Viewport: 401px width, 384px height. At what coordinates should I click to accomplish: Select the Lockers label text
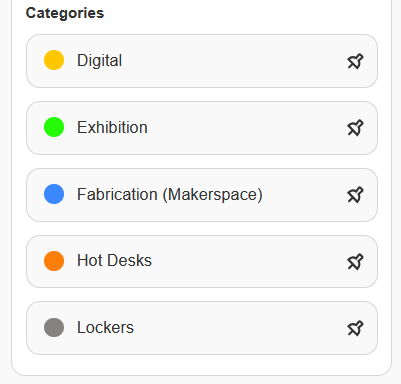point(105,327)
